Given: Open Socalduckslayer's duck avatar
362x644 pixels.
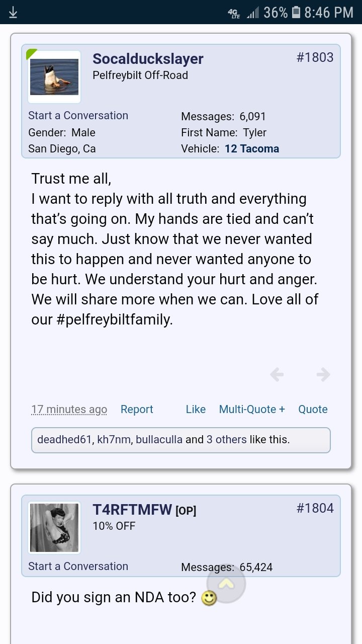Looking at the screenshot, I should point(54,77).
